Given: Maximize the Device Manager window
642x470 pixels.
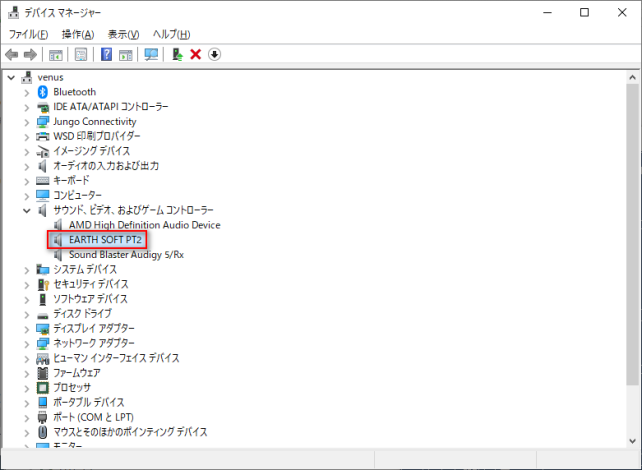Looking at the screenshot, I should [585, 13].
